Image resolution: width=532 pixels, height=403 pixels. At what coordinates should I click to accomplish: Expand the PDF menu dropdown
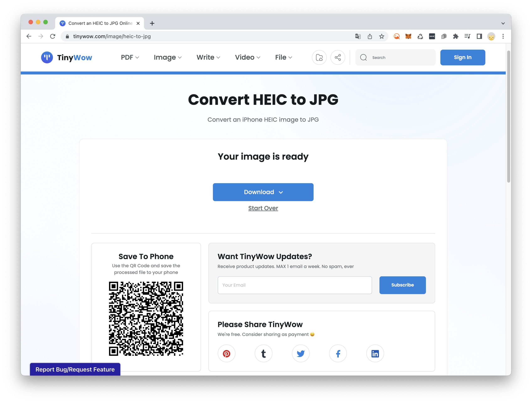(x=130, y=58)
